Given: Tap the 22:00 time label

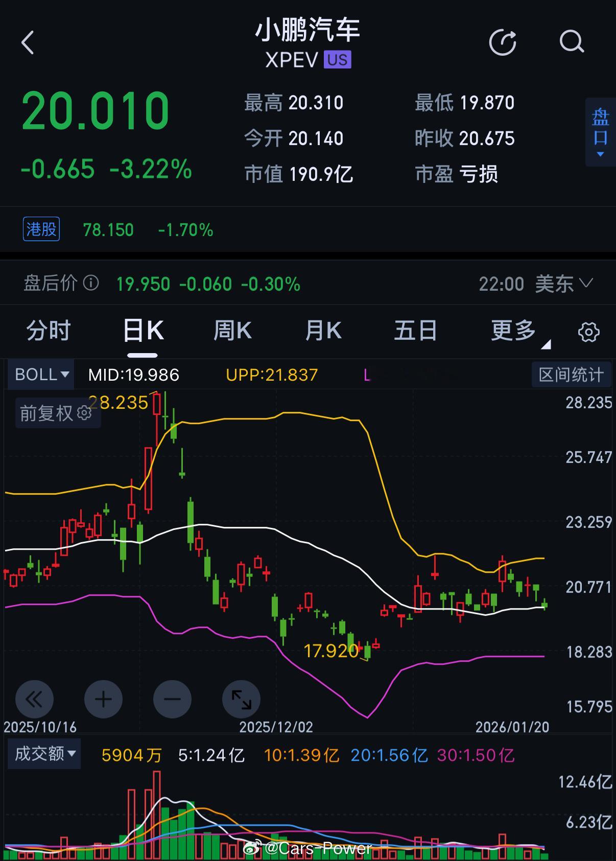Looking at the screenshot, I should [x=501, y=284].
